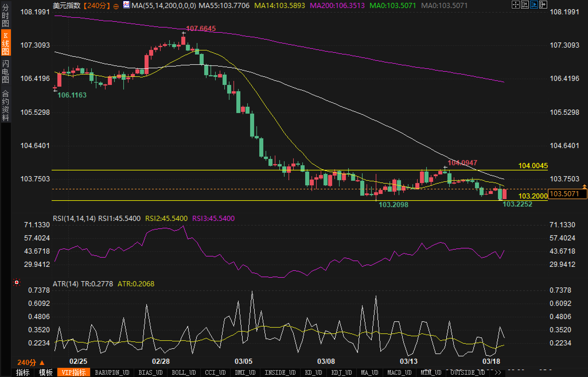Click the 03/05 date on time axis
The height and width of the screenshot is (377, 588).
pyautogui.click(x=243, y=361)
